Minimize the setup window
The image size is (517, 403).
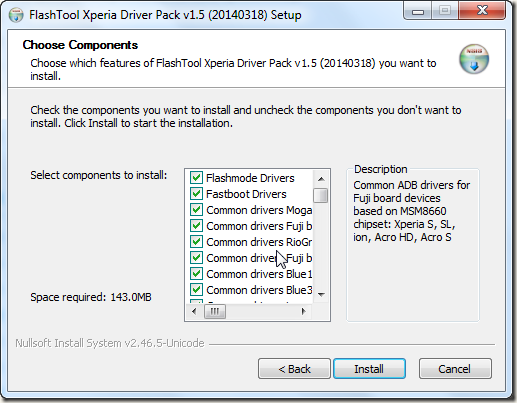pyautogui.click(x=418, y=11)
